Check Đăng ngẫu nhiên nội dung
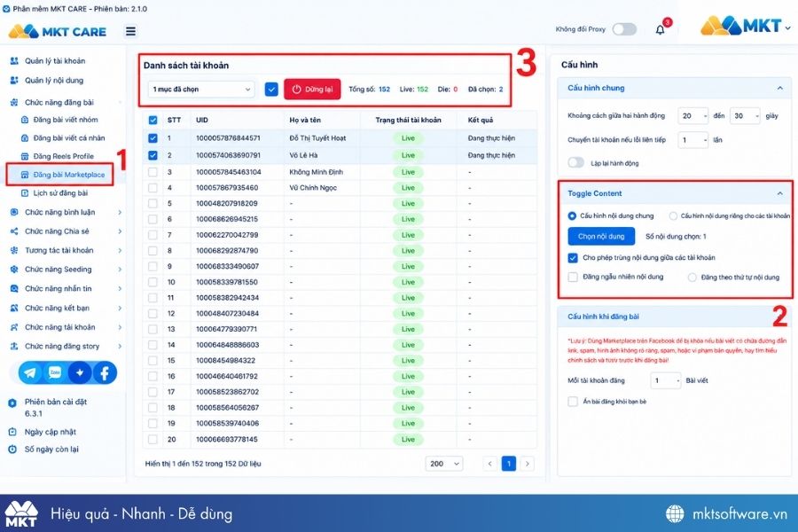 pos(573,277)
